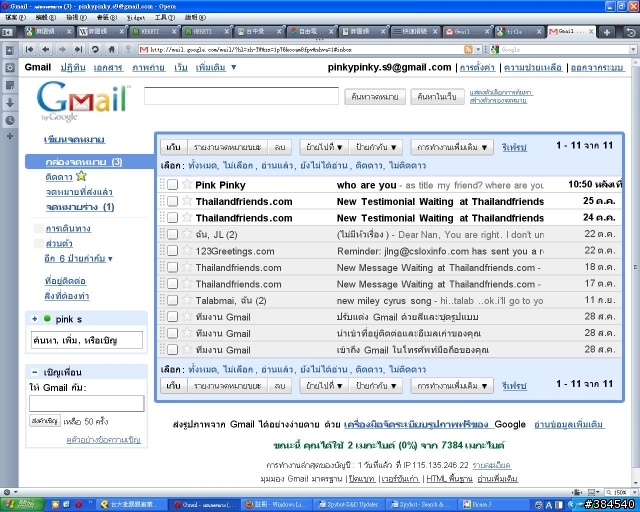Open the bottom more actions dropdown
This screenshot has width=640, height=512.
(x=452, y=385)
